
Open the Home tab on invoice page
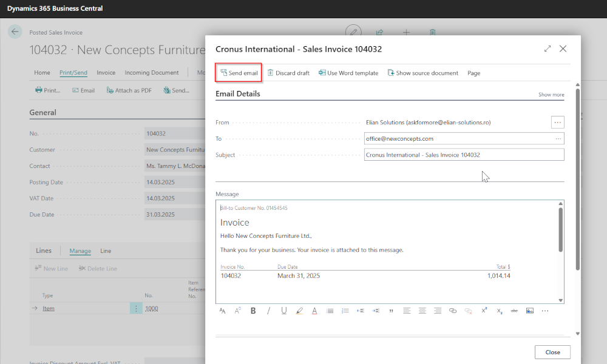[x=42, y=72]
